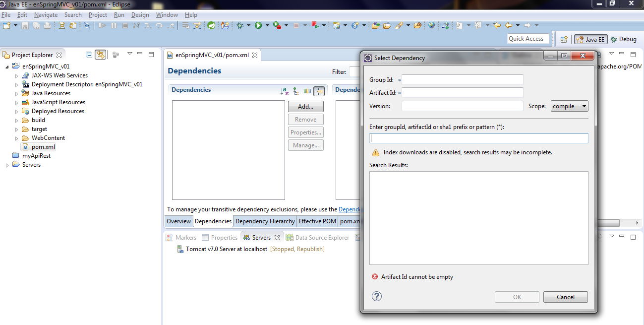This screenshot has height=325, width=644.
Task: Sort dependencies alphabetically icon
Action: pyautogui.click(x=285, y=91)
